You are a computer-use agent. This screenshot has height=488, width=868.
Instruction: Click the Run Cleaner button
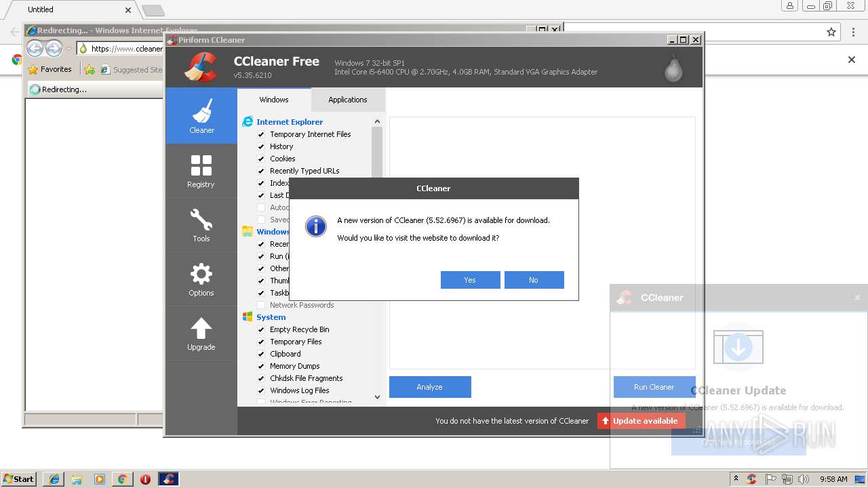pos(654,387)
